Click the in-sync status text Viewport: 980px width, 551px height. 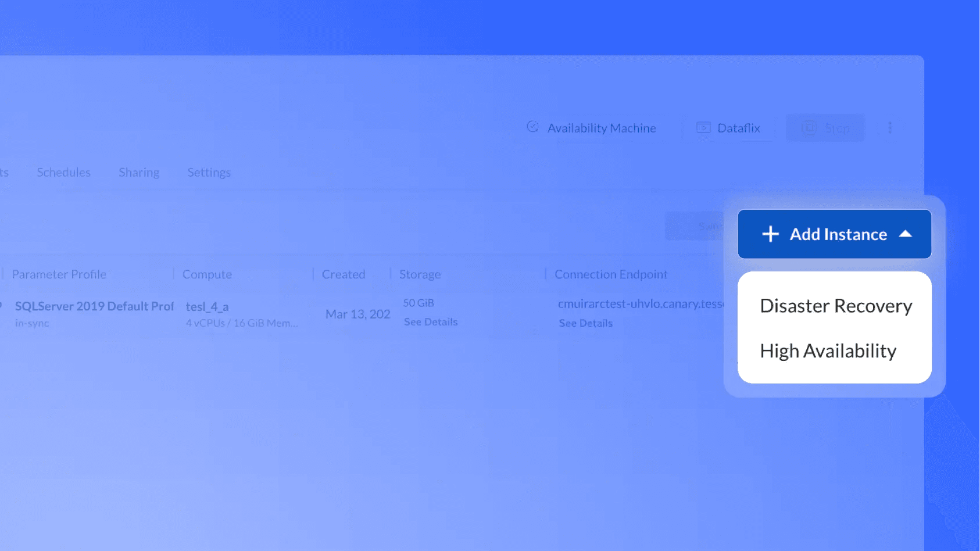(x=32, y=323)
